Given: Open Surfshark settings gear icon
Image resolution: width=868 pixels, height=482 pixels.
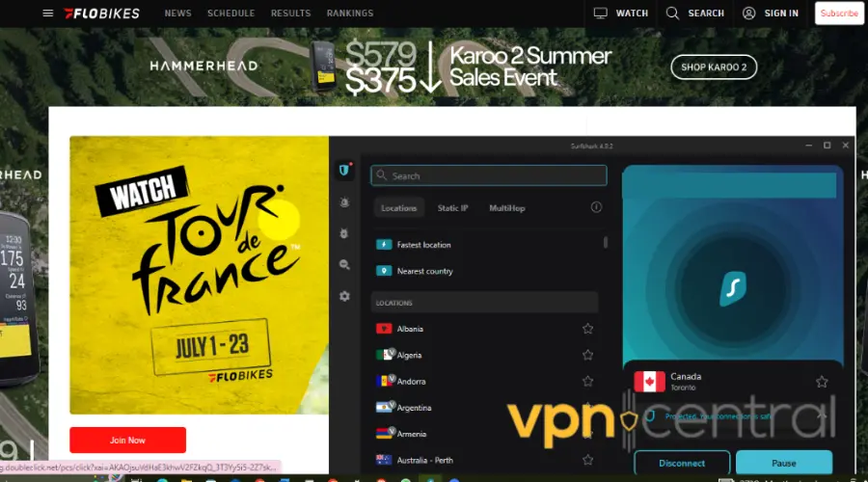Looking at the screenshot, I should click(344, 296).
